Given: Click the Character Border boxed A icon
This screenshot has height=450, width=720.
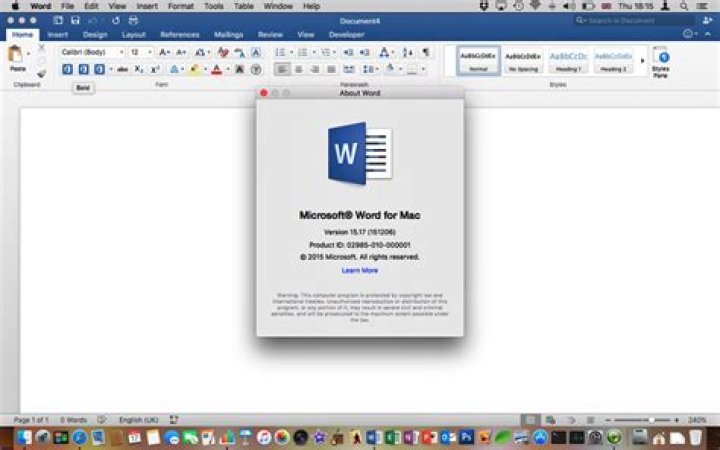Looking at the screenshot, I should pyautogui.click(x=256, y=52).
